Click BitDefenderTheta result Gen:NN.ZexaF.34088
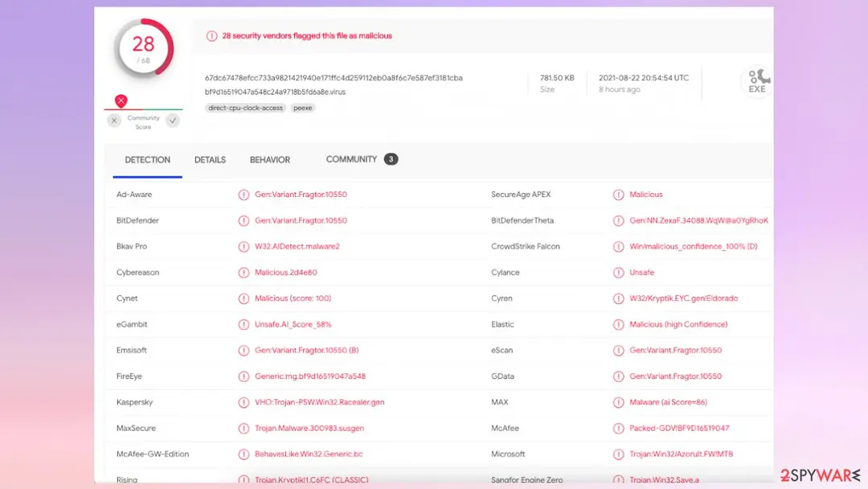 698,220
